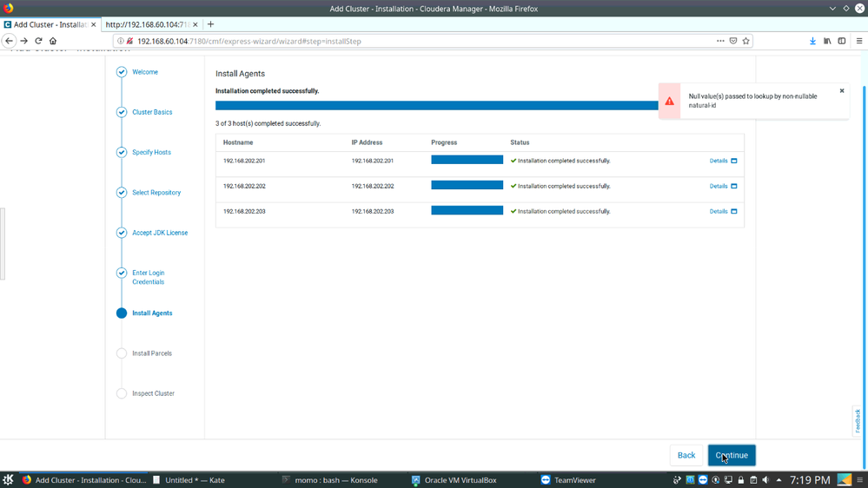Expand hidden system tray icons arrow
This screenshot has height=488, width=868.
779,480
